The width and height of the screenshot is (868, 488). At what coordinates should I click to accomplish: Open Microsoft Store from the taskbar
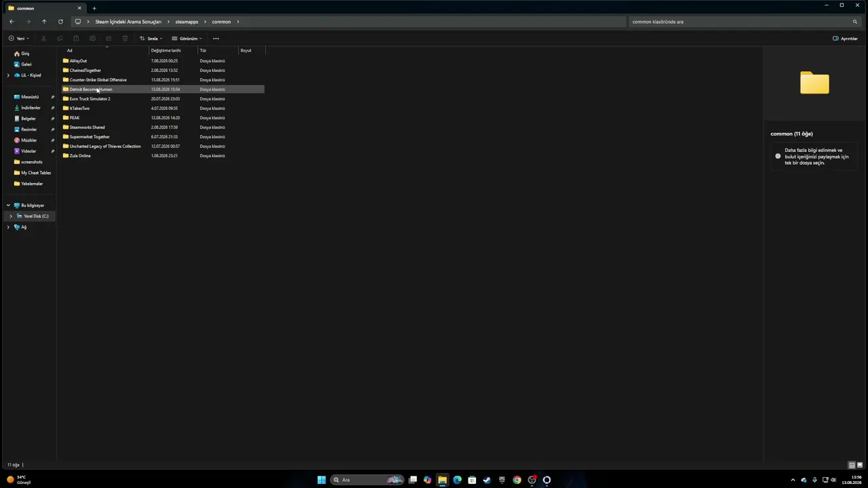pos(472,480)
